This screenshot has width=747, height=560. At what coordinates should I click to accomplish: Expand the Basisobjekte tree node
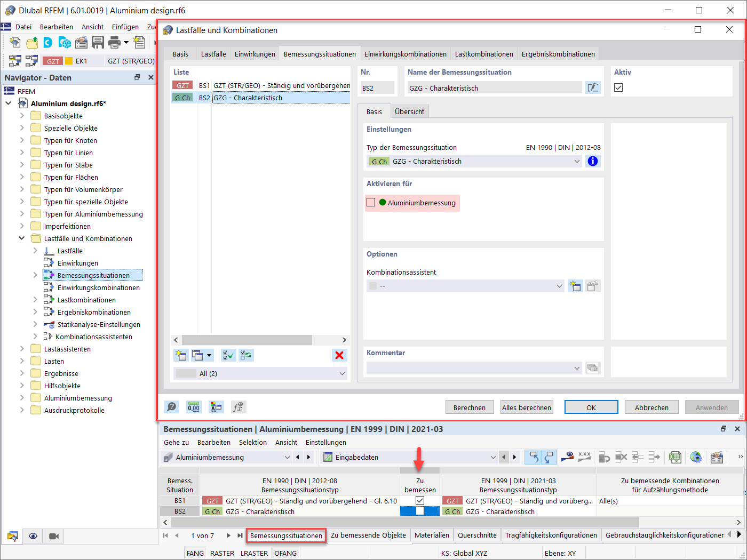[x=22, y=116]
